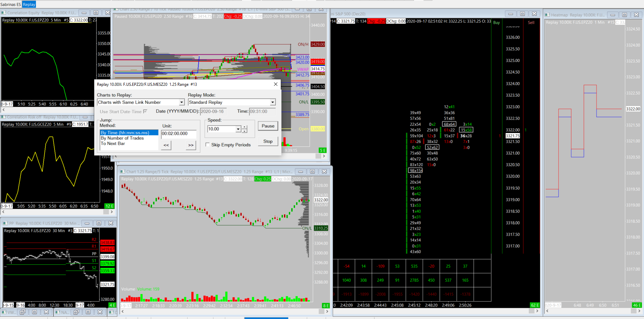644x319 pixels.
Task: Click left scroll arrow under Heatmap chart
Action: tap(547, 311)
